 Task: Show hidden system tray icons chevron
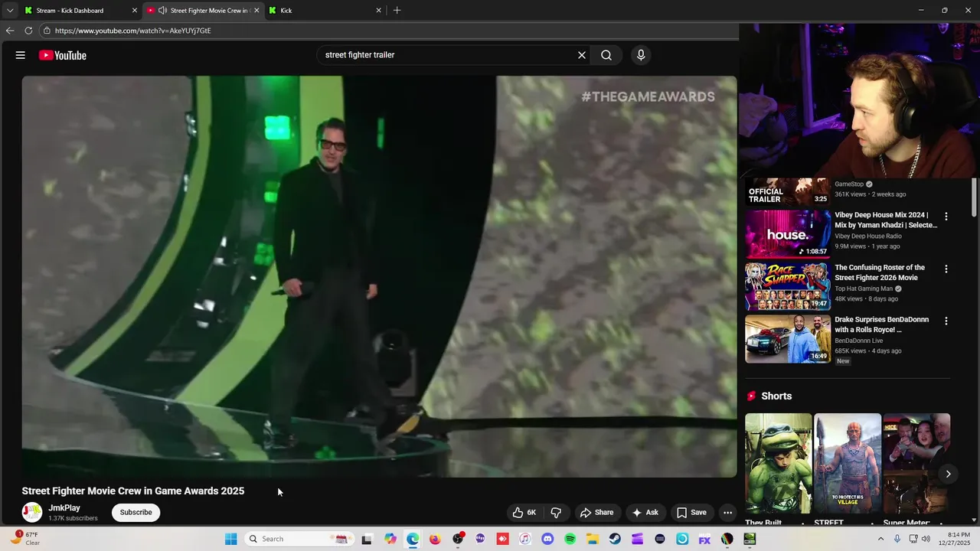(880, 539)
